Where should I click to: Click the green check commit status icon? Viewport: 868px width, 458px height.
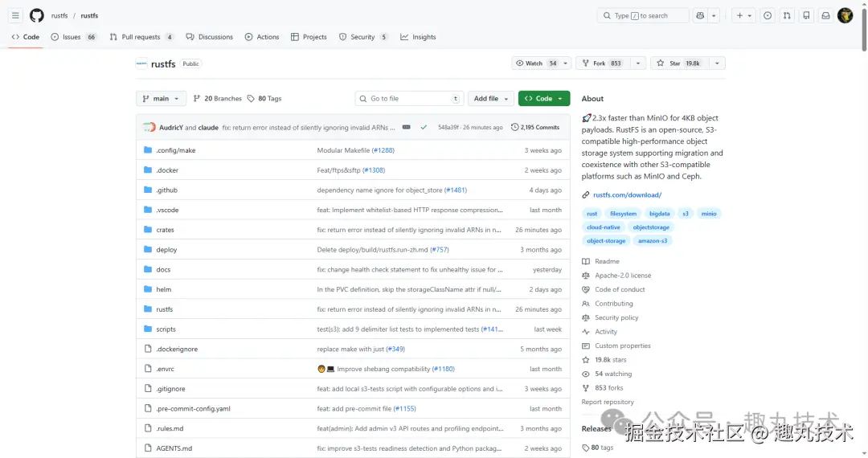pos(424,127)
